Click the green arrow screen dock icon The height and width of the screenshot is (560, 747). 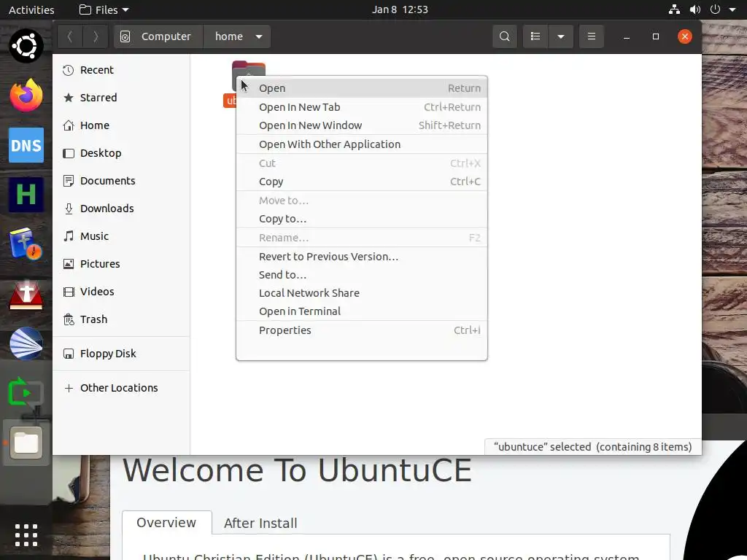26,393
